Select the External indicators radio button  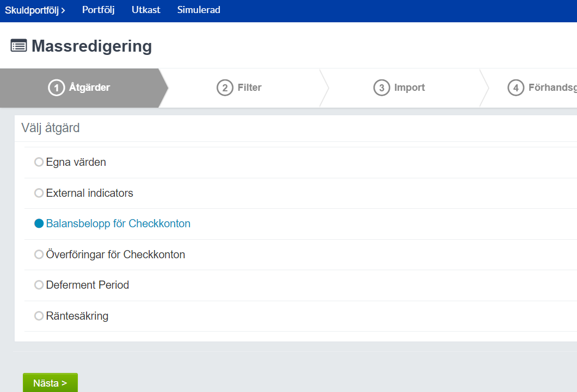coord(39,193)
